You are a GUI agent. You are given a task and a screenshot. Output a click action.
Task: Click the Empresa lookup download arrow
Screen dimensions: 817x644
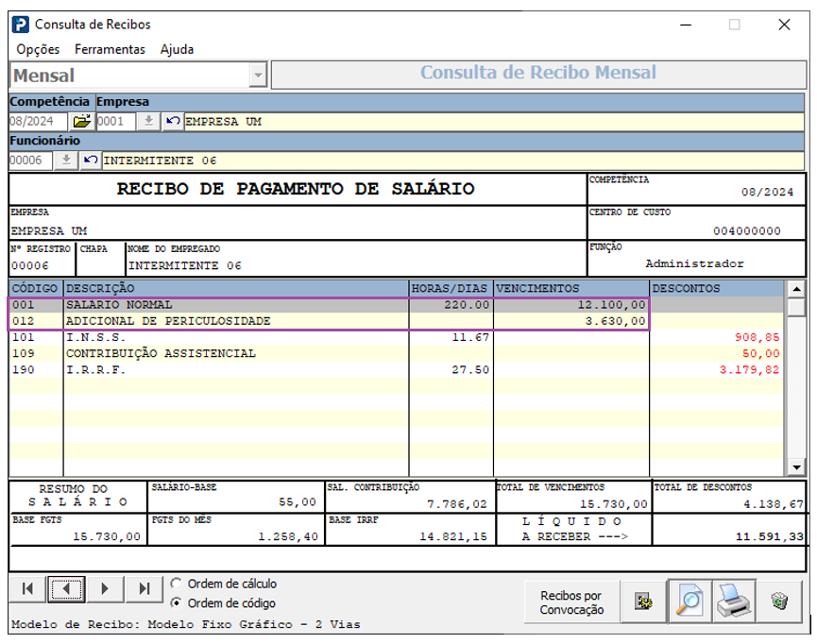(x=148, y=122)
